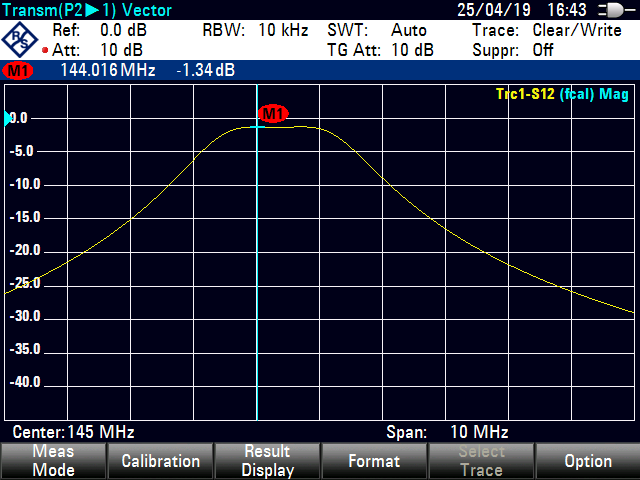Open the Option softkey

587,461
